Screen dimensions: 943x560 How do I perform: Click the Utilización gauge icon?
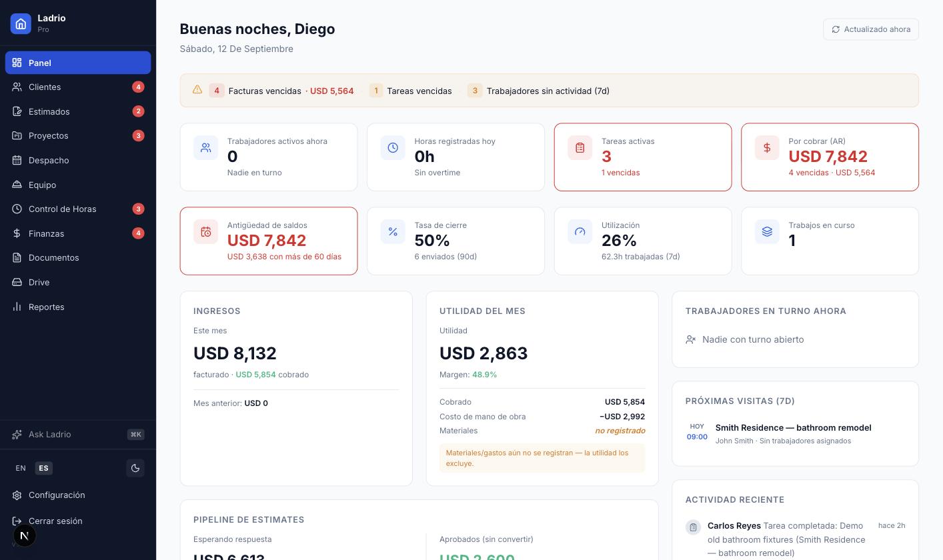click(580, 232)
